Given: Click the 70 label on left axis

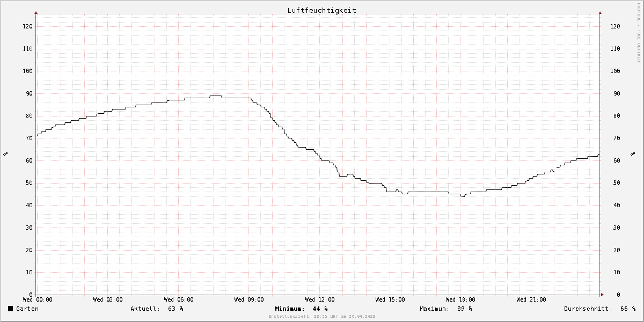Looking at the screenshot, I should click(28, 138).
